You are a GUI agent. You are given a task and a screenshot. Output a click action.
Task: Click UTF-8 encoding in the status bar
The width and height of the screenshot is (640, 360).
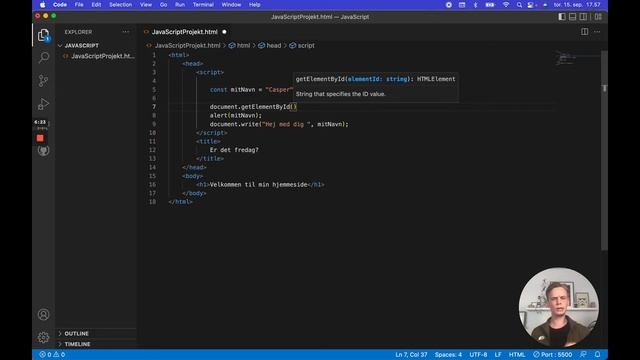[x=478, y=354]
